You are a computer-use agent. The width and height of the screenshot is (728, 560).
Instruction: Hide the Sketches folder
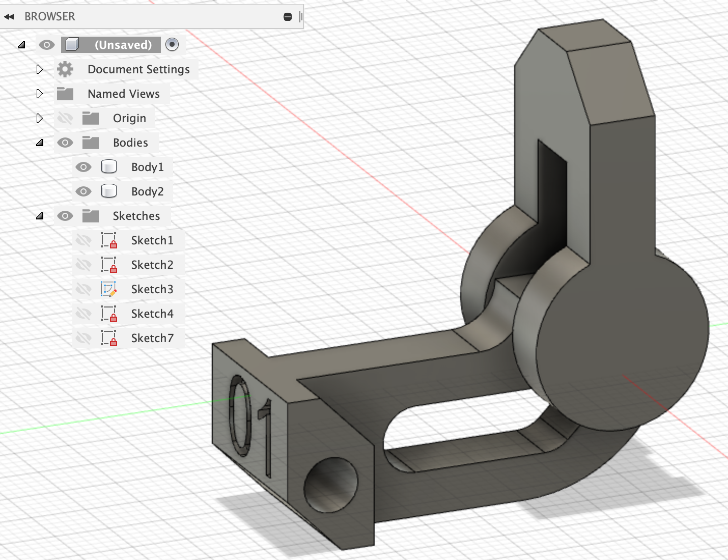[65, 216]
